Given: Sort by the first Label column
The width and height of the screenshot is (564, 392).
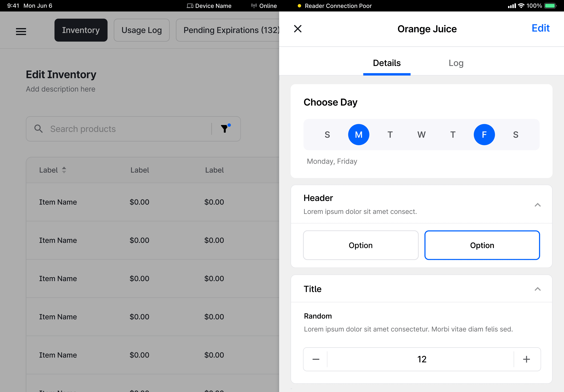Looking at the screenshot, I should (64, 170).
